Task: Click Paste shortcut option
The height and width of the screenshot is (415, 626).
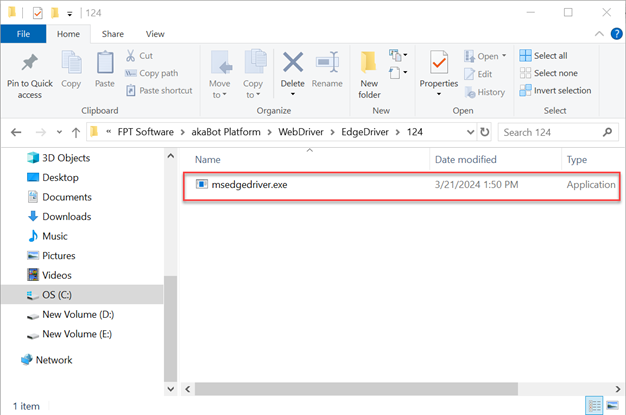Action: tap(159, 91)
